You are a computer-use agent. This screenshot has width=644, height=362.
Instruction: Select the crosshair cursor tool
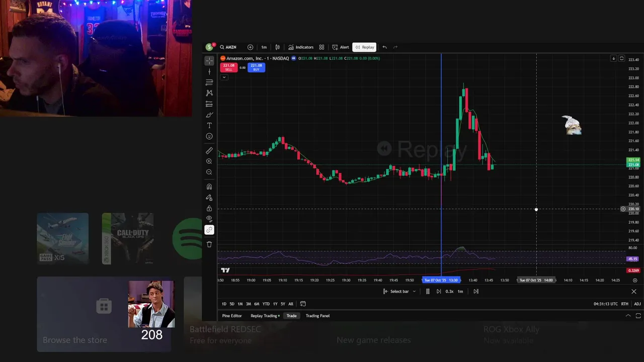tap(209, 60)
